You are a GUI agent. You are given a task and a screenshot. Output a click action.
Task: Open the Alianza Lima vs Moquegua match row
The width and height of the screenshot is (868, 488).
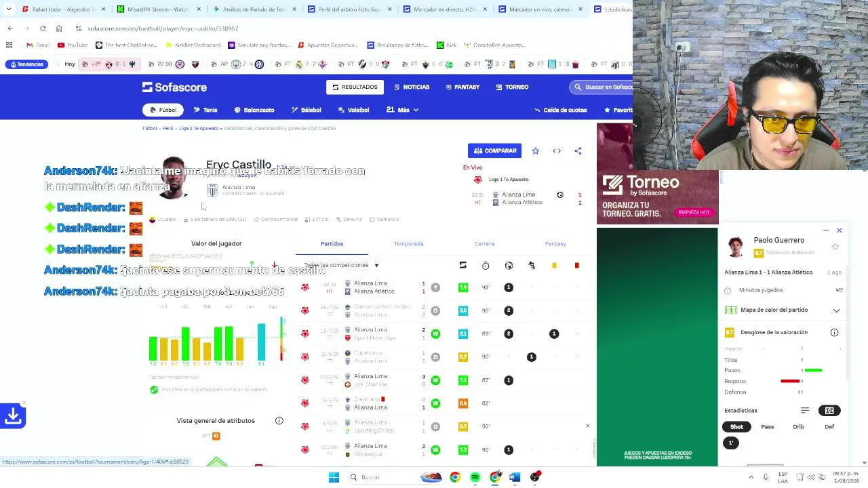444,449
